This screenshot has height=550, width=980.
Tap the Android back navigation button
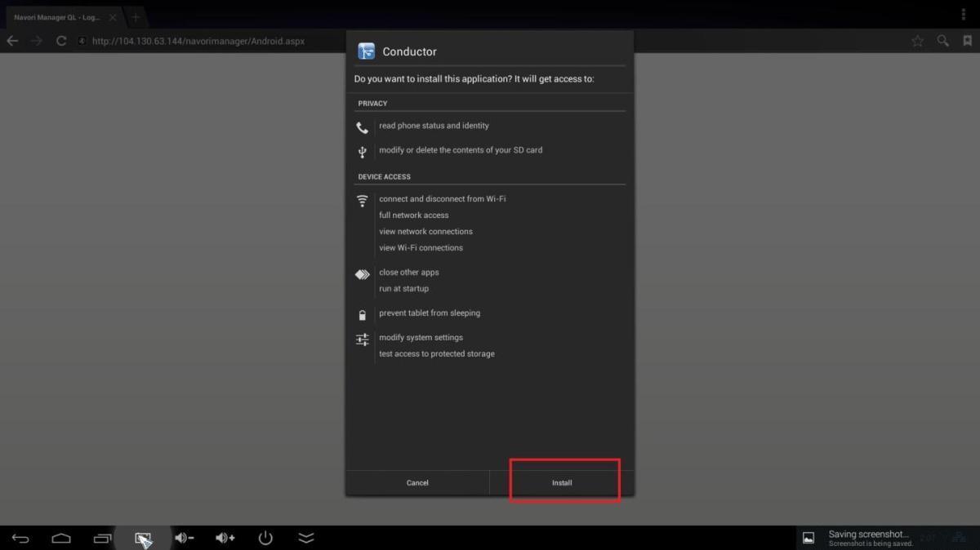pyautogui.click(x=20, y=538)
